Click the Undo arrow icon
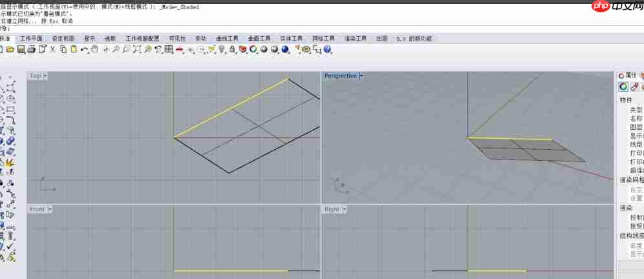This screenshot has height=279, width=644. [84, 49]
